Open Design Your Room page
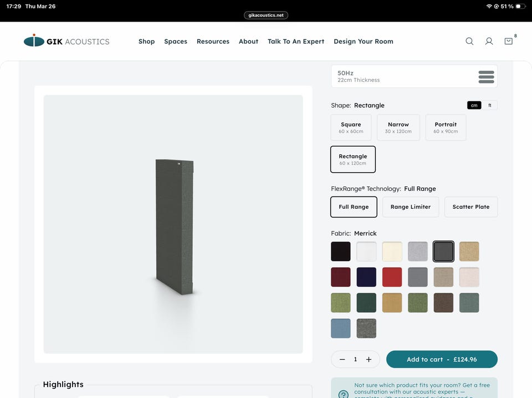The image size is (532, 398). click(364, 42)
